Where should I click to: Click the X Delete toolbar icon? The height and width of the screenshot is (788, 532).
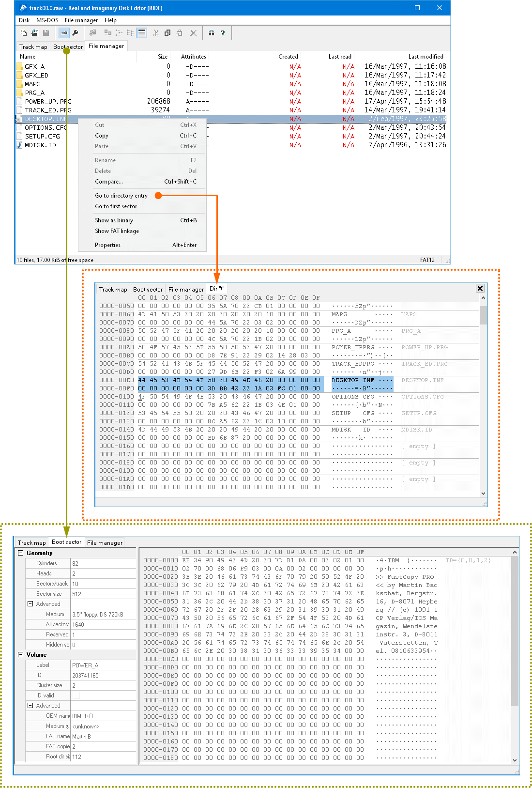pos(193,33)
